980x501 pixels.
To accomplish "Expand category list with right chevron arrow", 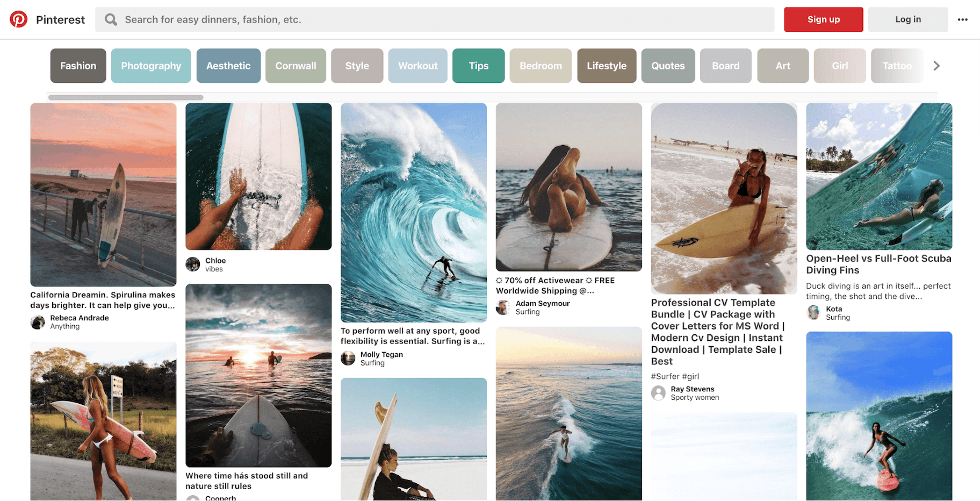I will 936,66.
